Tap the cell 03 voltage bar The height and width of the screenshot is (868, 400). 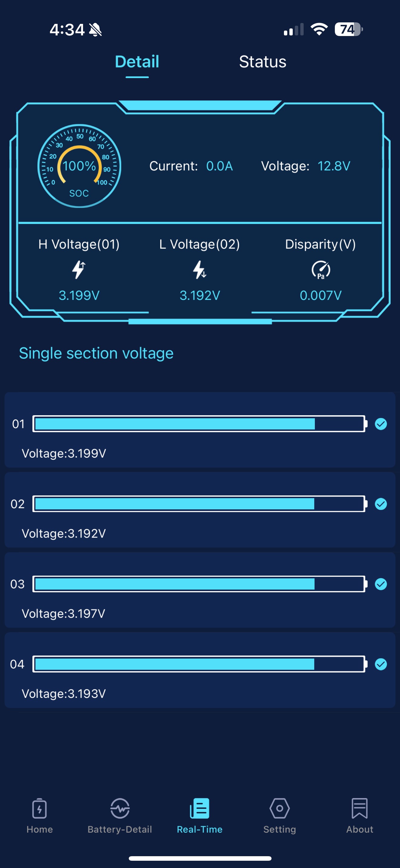[199, 584]
